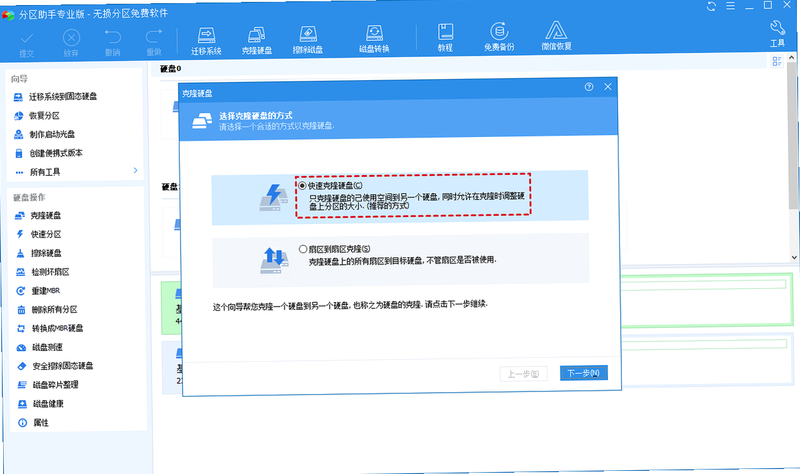Click the scrollbar down arrow of disk panel

(x=793, y=258)
